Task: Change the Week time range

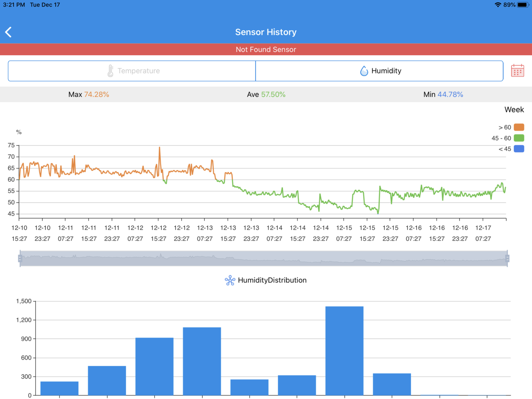Action: pyautogui.click(x=514, y=110)
